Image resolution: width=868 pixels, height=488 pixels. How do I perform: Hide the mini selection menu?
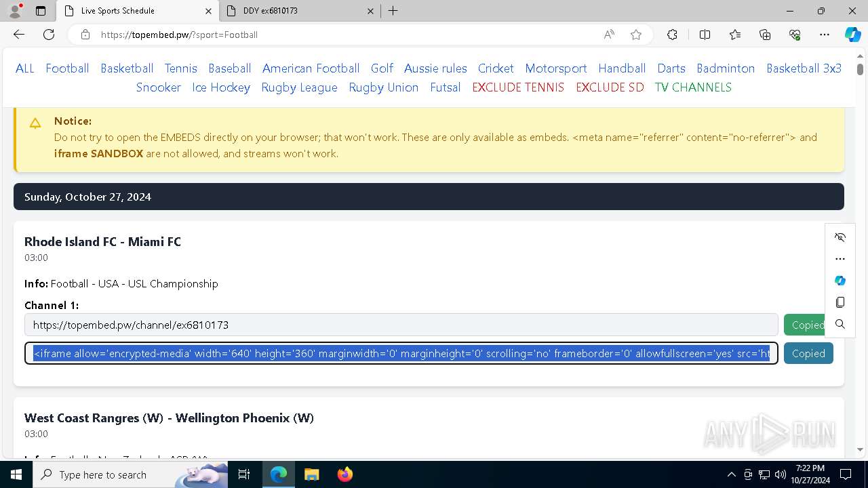point(840,237)
